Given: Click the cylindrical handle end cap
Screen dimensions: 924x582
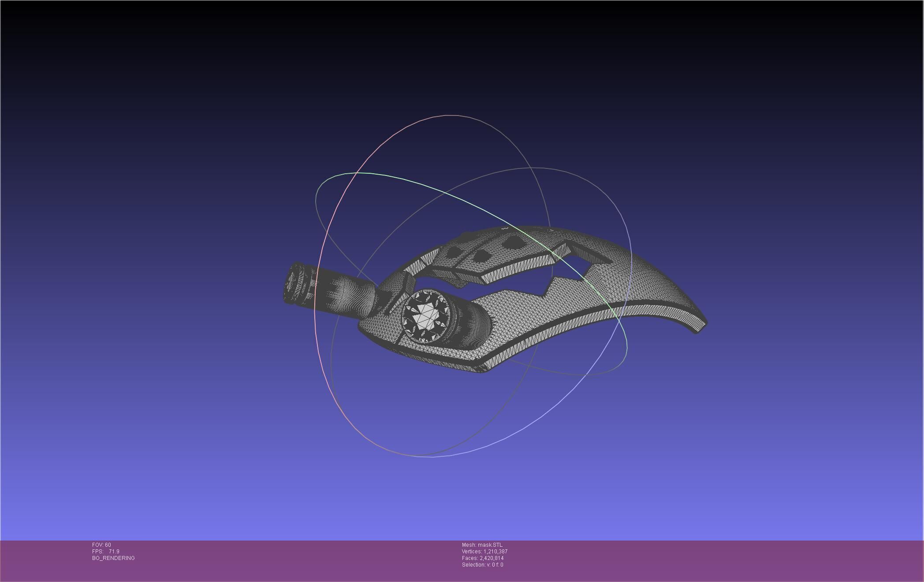Looking at the screenshot, I should 292,282.
